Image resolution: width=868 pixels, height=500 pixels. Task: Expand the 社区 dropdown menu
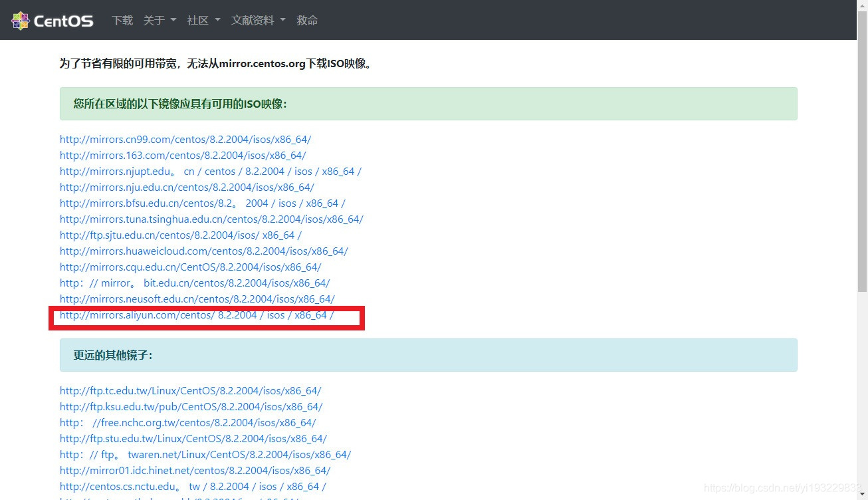(204, 21)
